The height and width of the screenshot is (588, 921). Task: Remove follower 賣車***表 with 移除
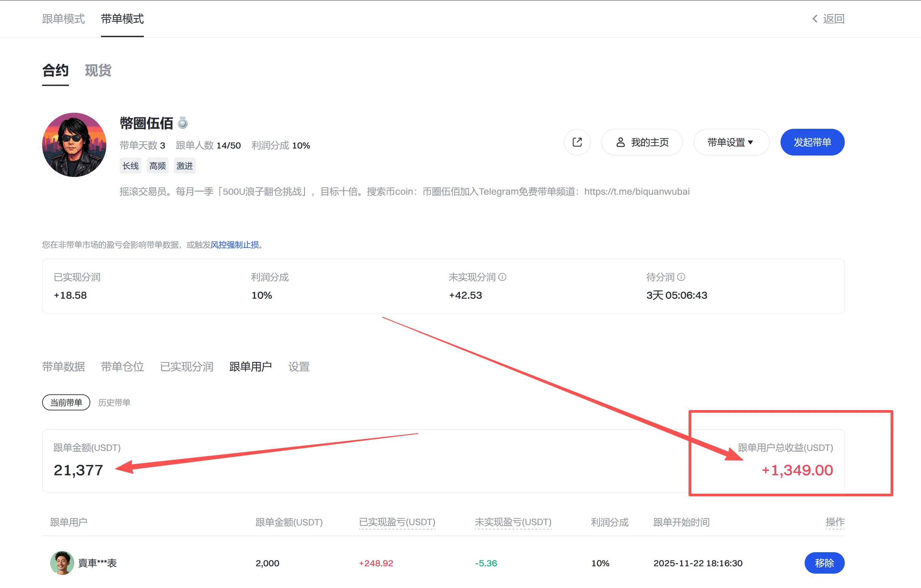[x=824, y=563]
